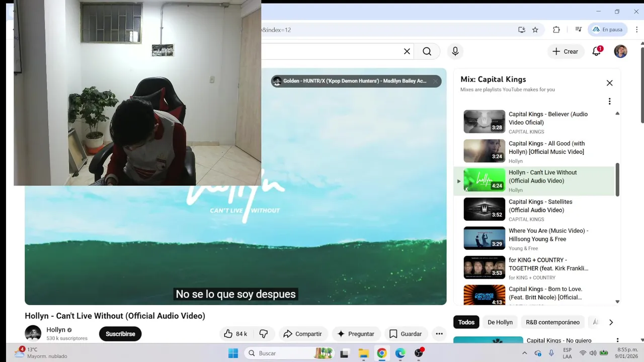
Task: Click the En pausa profile chip
Action: (x=608, y=30)
